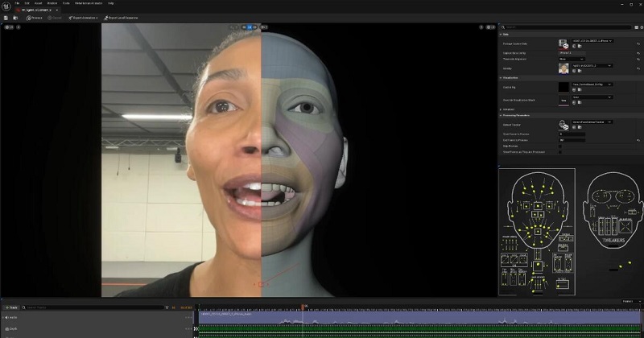Click the save icon in toolbar
Viewport: 644px width, 338px height.
[7, 17]
